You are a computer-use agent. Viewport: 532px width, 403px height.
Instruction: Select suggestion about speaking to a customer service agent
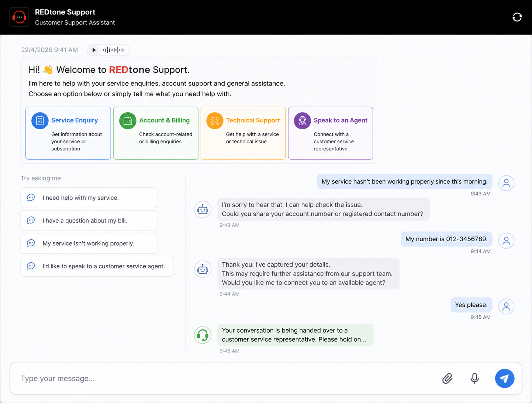[97, 266]
